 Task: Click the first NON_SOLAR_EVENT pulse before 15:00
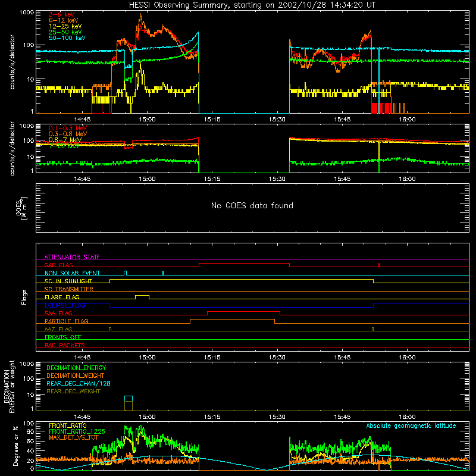[126, 273]
